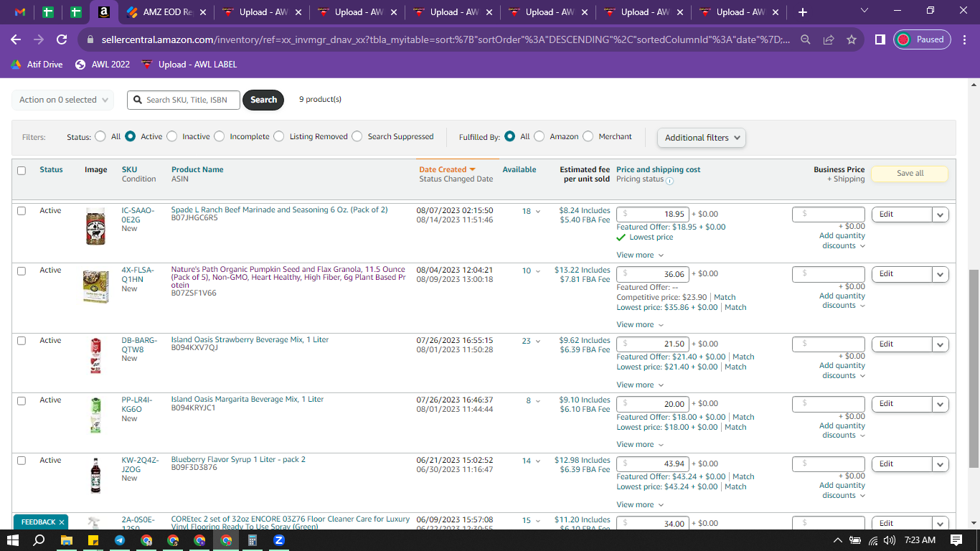The width and height of the screenshot is (980, 551).
Task: Click the 36.06 price field for Nature's Path Granola
Action: (653, 274)
